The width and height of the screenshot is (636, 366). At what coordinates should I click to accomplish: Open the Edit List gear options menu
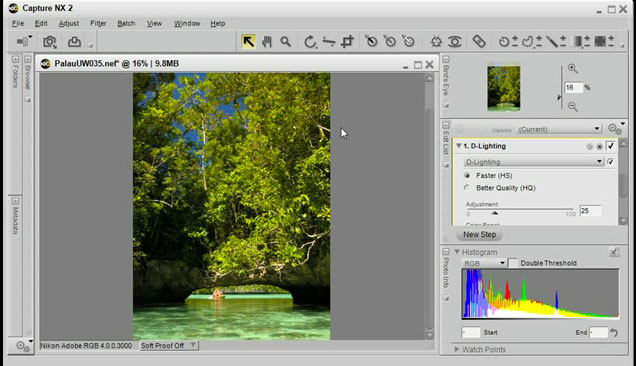[x=615, y=129]
